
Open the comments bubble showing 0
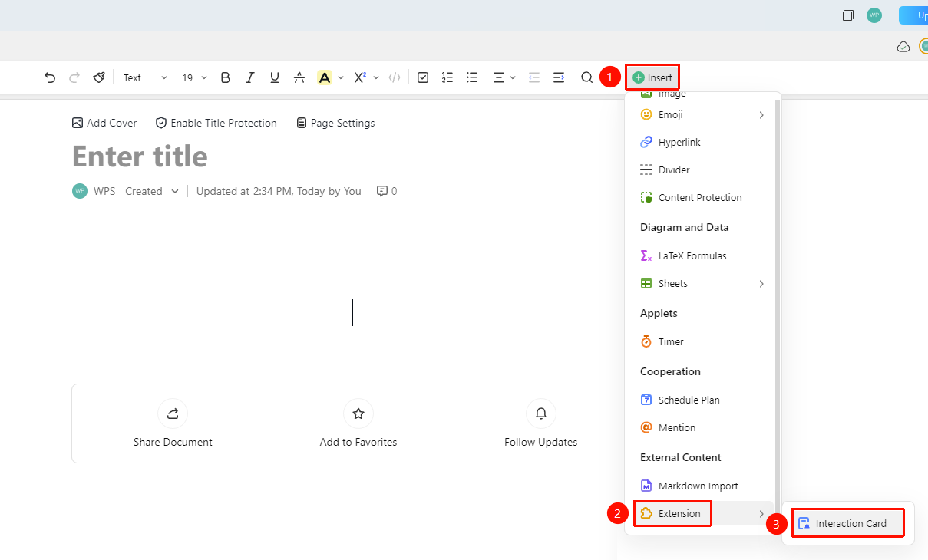click(387, 191)
